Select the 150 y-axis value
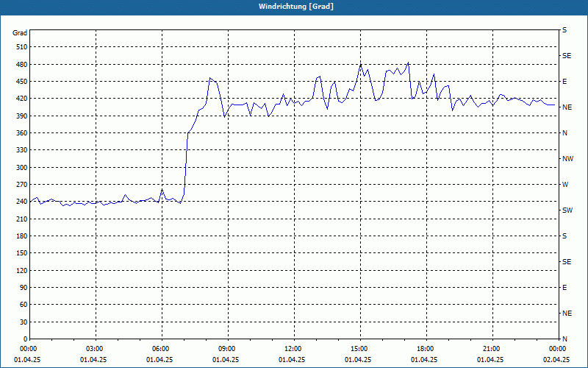The width and height of the screenshot is (588, 368). pyautogui.click(x=22, y=253)
